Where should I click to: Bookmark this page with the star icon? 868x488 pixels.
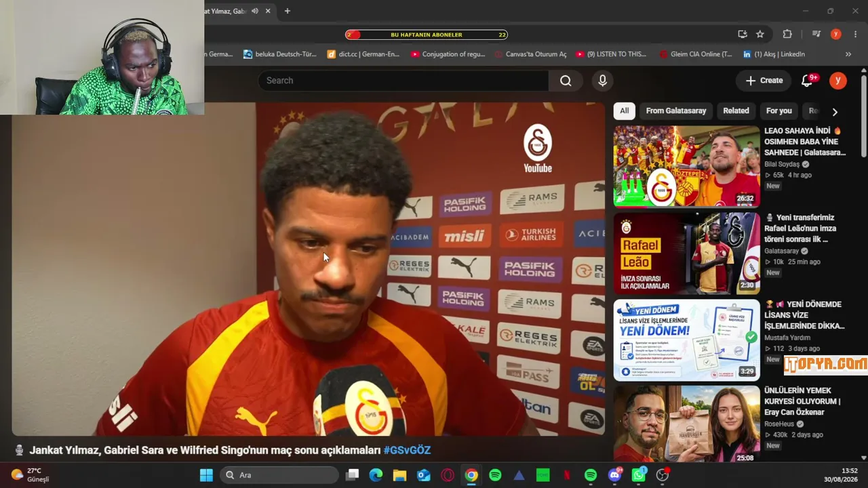(x=760, y=35)
